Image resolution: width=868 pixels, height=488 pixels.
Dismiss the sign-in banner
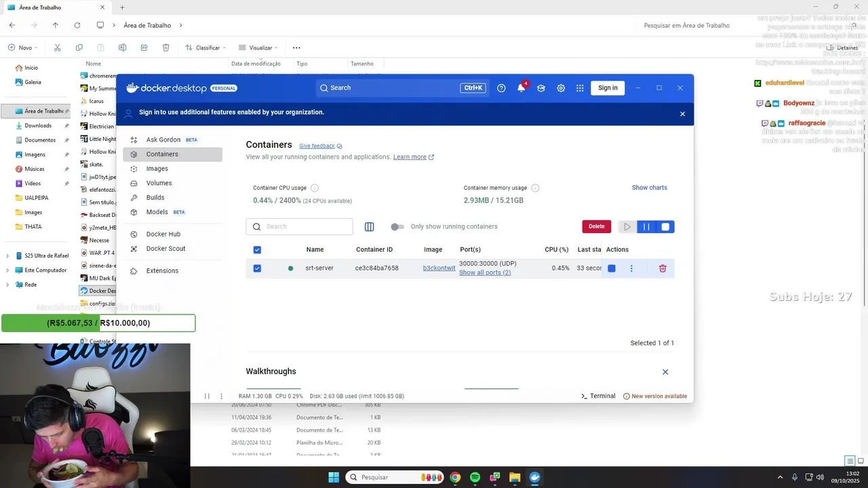pos(682,114)
